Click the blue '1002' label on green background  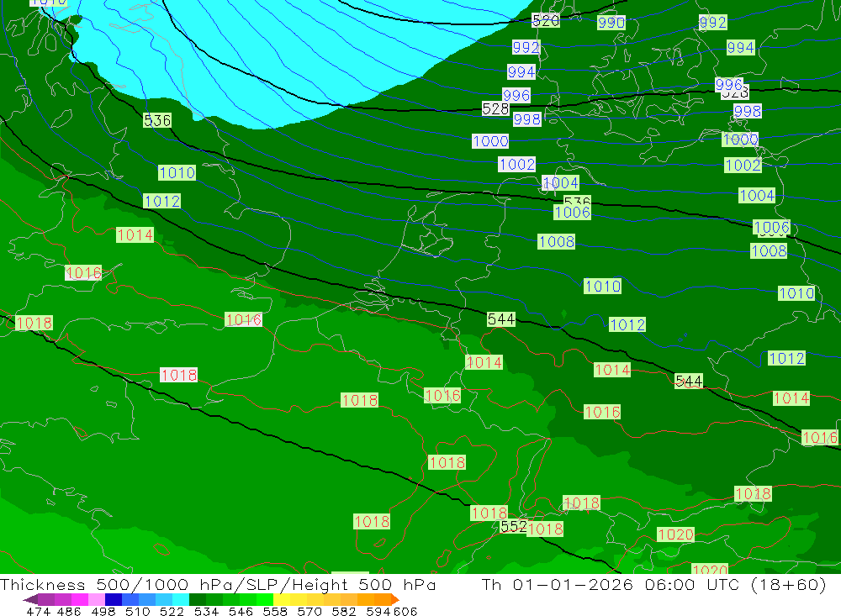tap(743, 165)
